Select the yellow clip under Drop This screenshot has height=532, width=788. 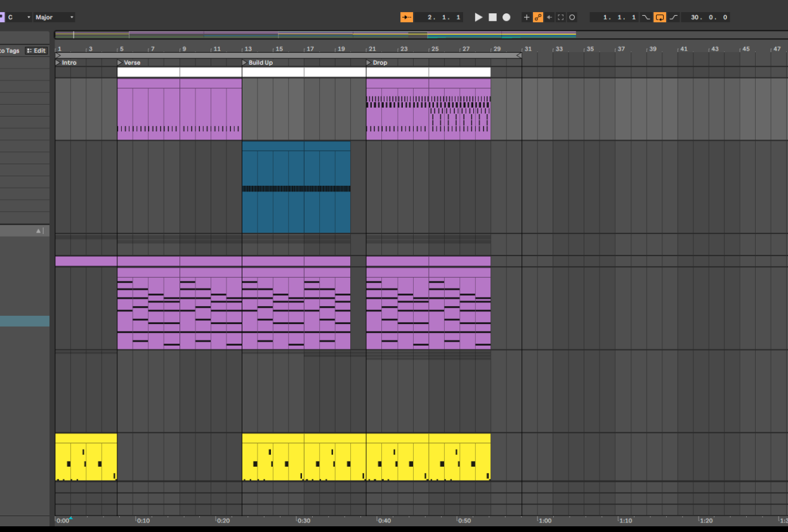point(428,457)
